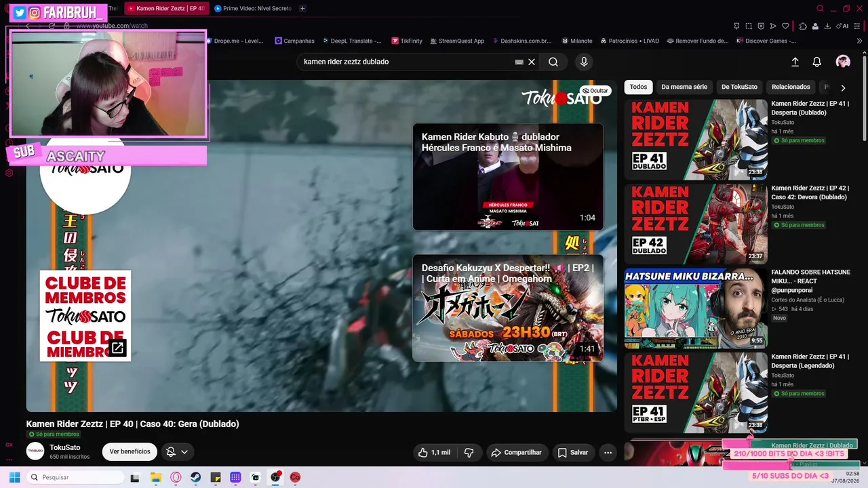868x488 pixels.
Task: Click the Kamen Rider Zeztz EP 40 video title
Action: click(x=133, y=424)
